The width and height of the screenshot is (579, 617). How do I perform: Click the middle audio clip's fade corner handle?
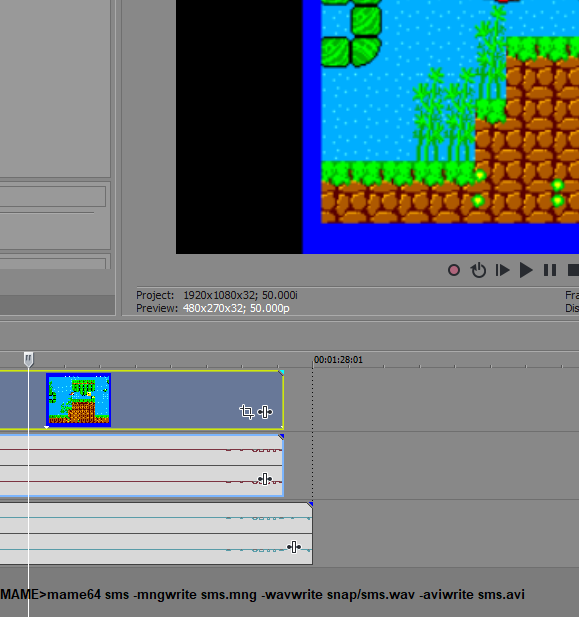(x=281, y=437)
